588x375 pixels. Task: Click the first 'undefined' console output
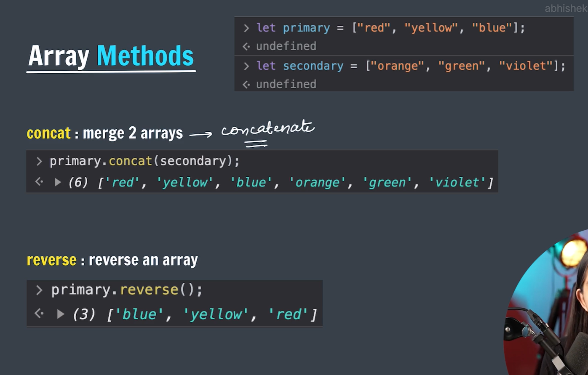286,46
